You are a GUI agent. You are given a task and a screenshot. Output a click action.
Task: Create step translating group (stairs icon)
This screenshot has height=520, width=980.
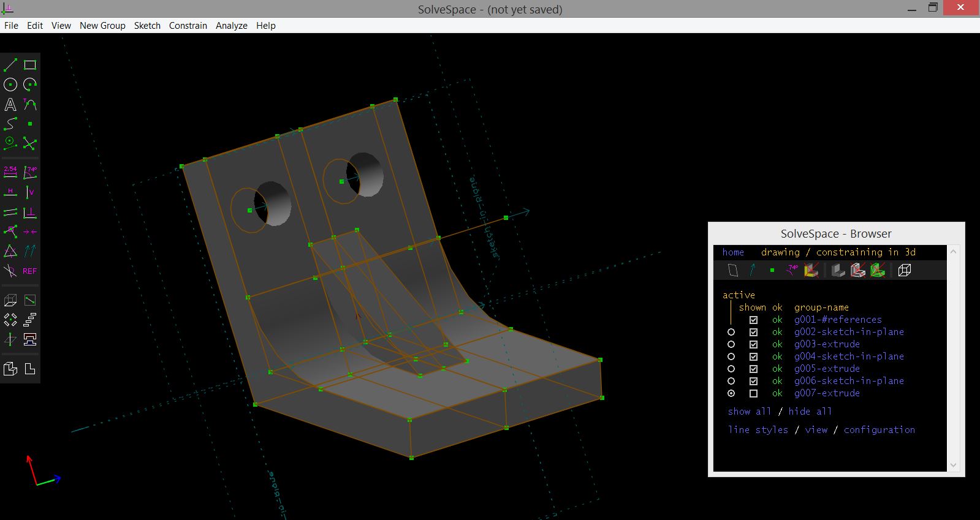pos(30,320)
